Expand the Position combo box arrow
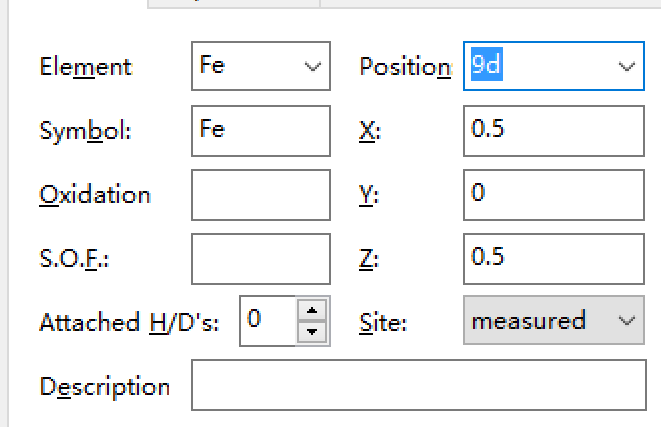This screenshot has height=427, width=661. click(627, 67)
